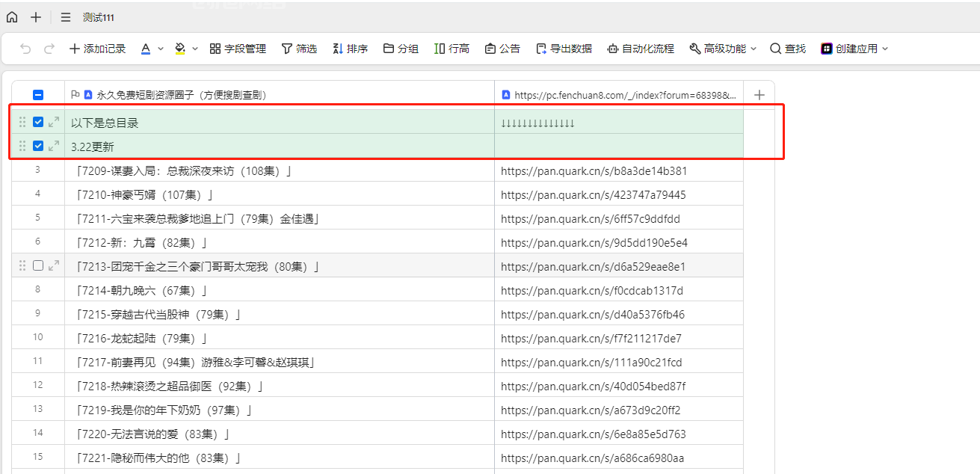980x474 pixels.
Task: Open 字段管理 field management
Action: point(238,49)
